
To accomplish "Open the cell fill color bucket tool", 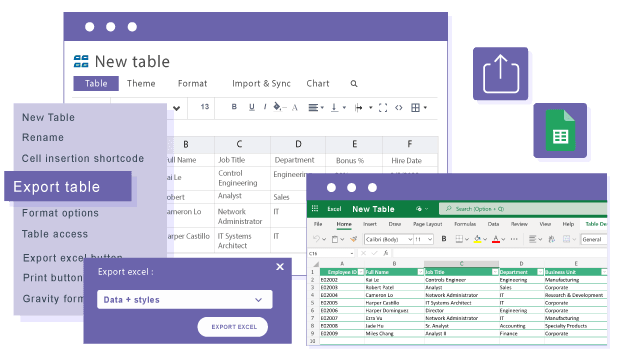I will 278,107.
